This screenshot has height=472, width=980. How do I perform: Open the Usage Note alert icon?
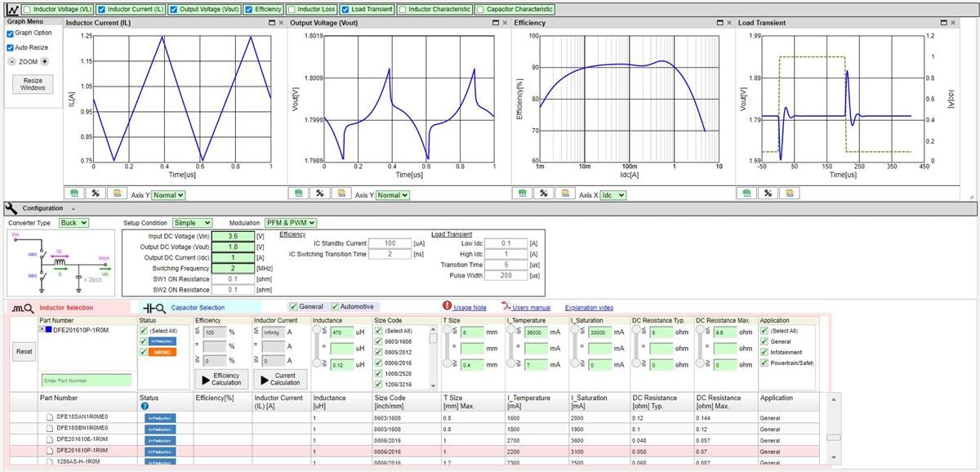[x=447, y=307]
